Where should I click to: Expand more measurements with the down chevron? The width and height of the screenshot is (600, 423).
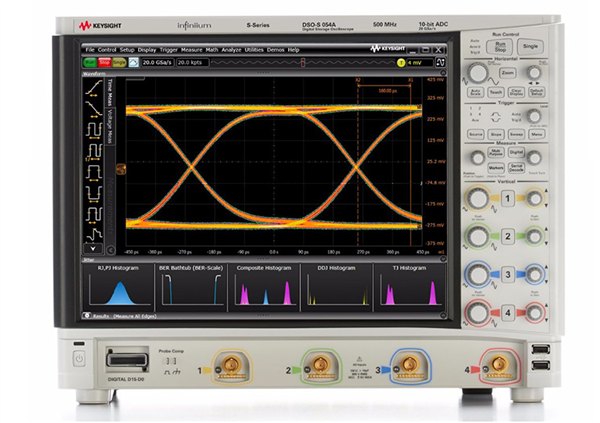point(93,249)
